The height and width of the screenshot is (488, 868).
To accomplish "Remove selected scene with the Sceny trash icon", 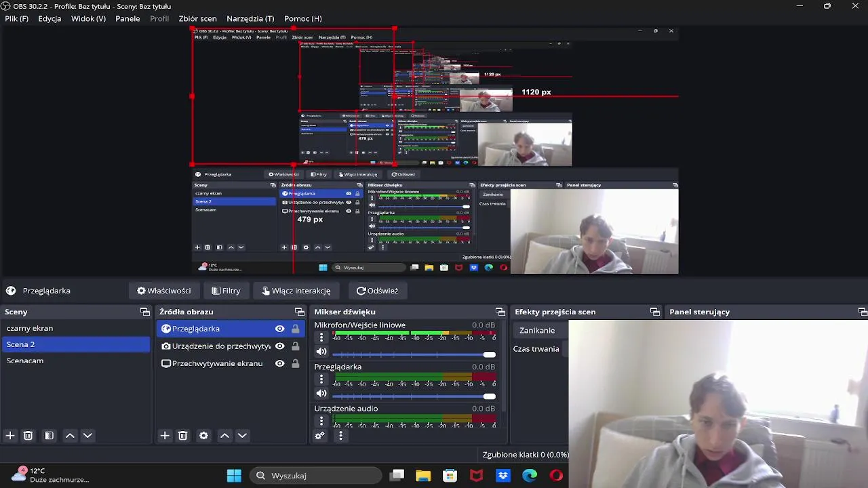I will (x=28, y=436).
